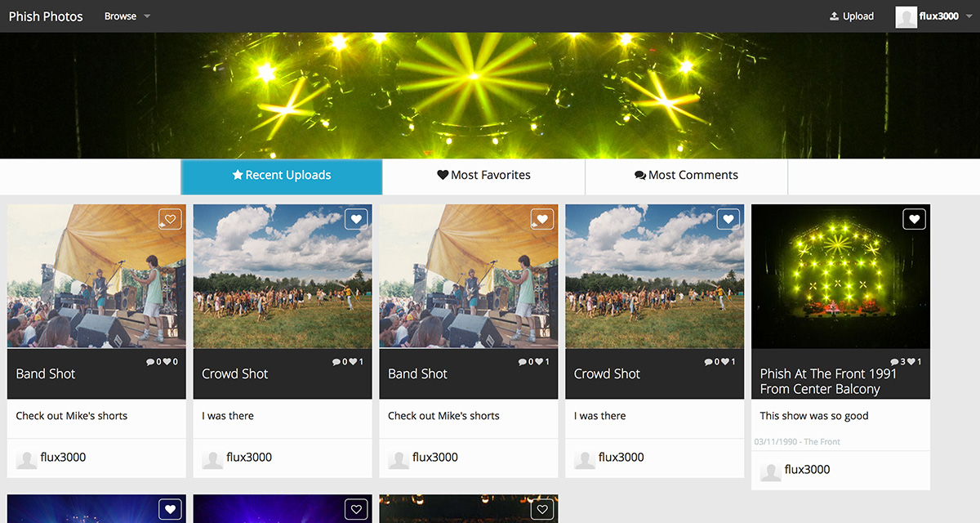Open the Band Shot title with 1 favorite
The image size is (980, 523).
[417, 373]
